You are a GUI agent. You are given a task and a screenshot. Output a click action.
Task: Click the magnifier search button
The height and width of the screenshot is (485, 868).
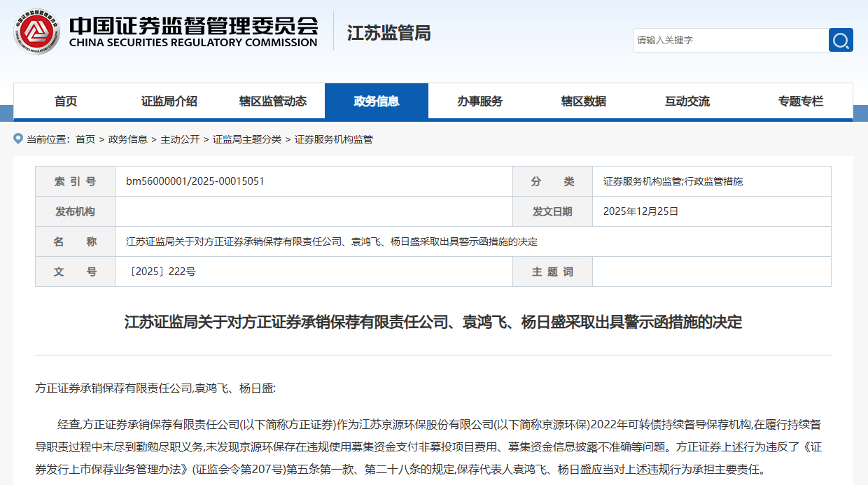(841, 40)
